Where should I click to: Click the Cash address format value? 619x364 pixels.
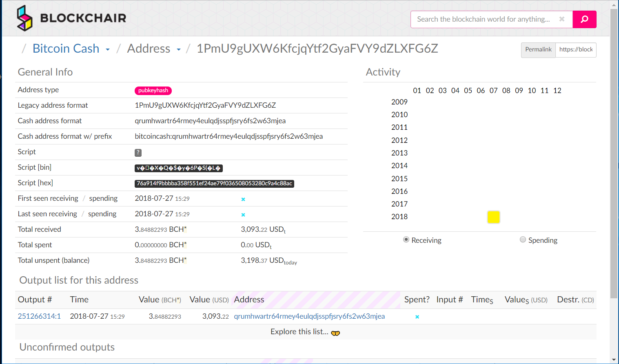(x=210, y=121)
